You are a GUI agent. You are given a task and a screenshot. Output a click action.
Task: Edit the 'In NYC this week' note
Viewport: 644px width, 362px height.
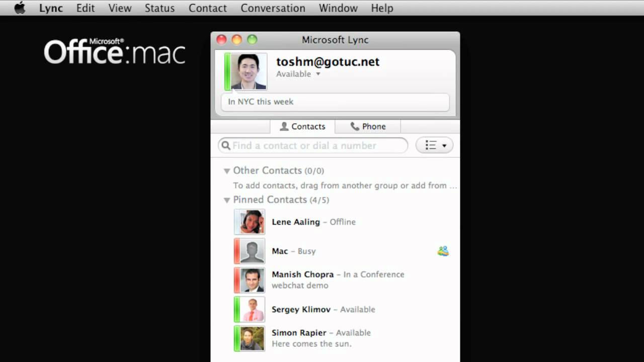tap(335, 102)
